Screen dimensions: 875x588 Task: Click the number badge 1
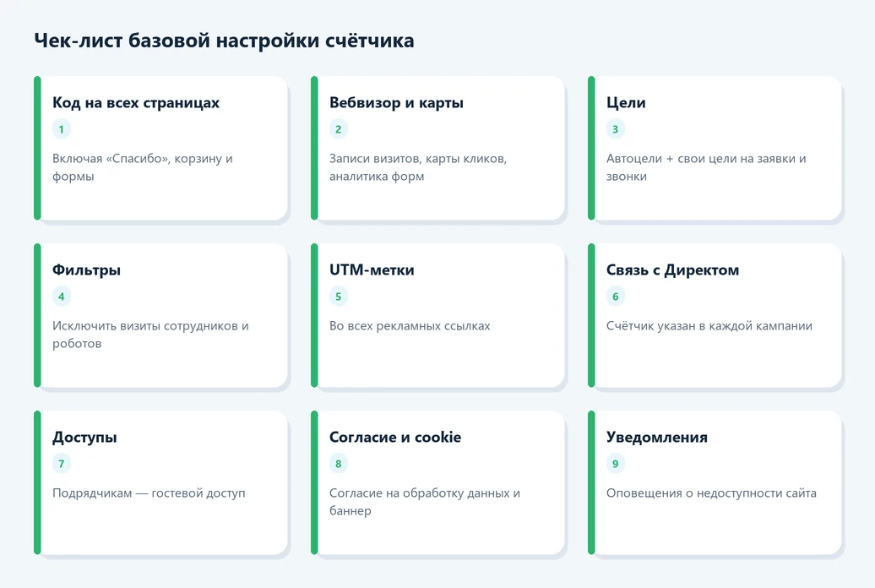[x=62, y=129]
